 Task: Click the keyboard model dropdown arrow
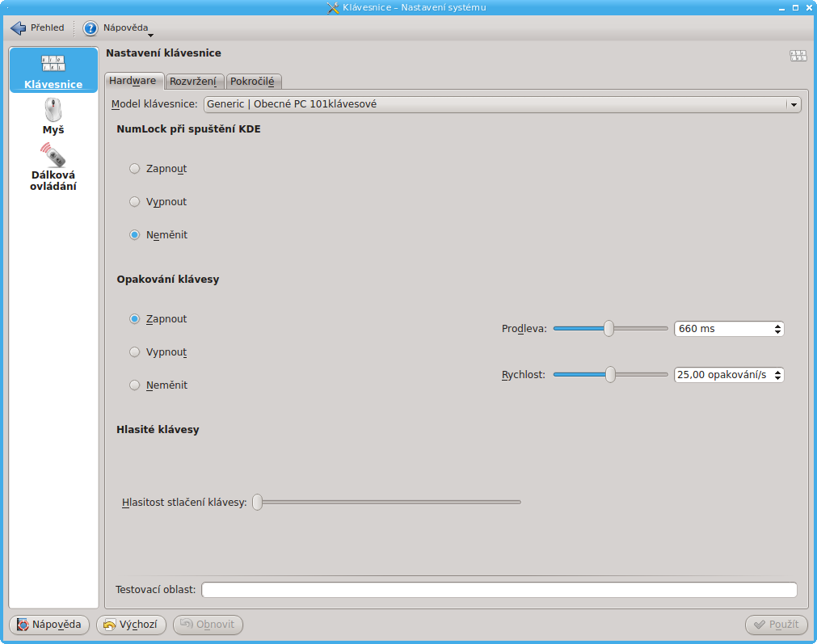pyautogui.click(x=794, y=105)
